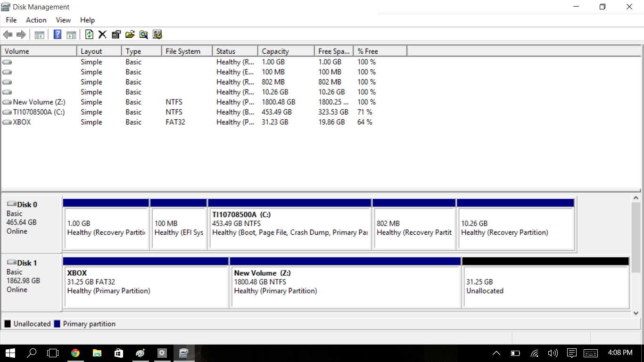This screenshot has height=362, width=644.
Task: Select the New Volume (Z:) partition block
Action: 345,283
